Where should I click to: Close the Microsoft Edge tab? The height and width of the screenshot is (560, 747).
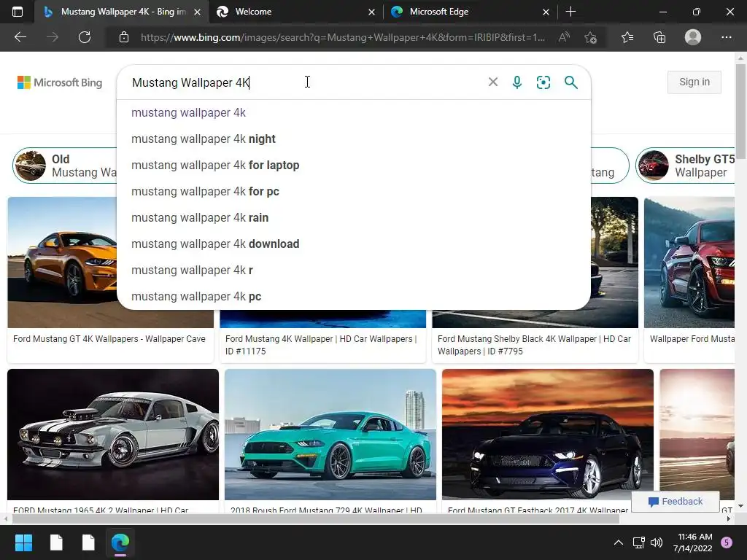click(546, 12)
